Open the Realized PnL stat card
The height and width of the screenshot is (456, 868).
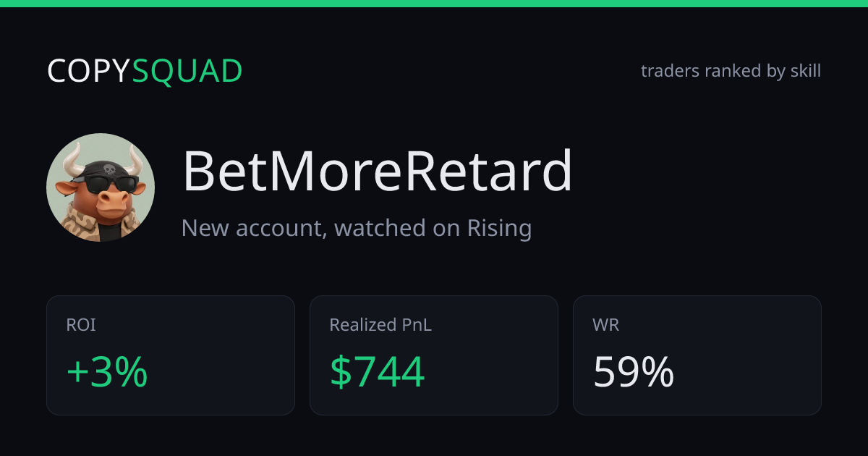pyautogui.click(x=434, y=355)
